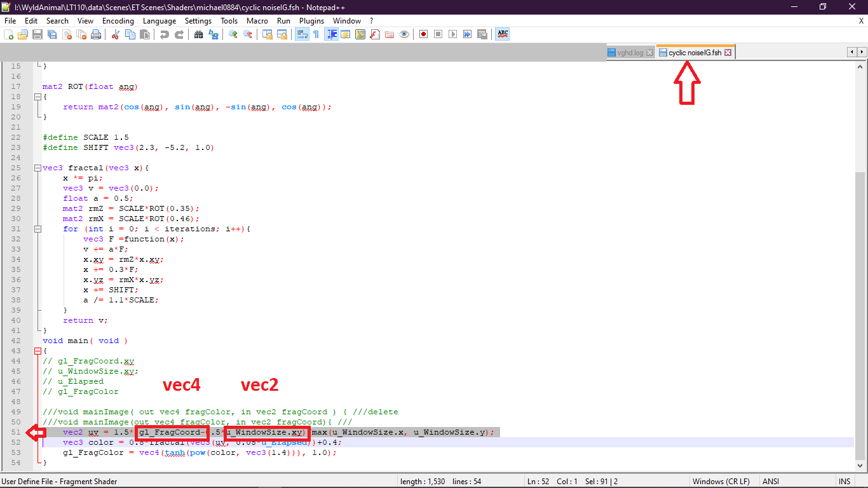Collapse the ROT function fold at line 18

37,97
